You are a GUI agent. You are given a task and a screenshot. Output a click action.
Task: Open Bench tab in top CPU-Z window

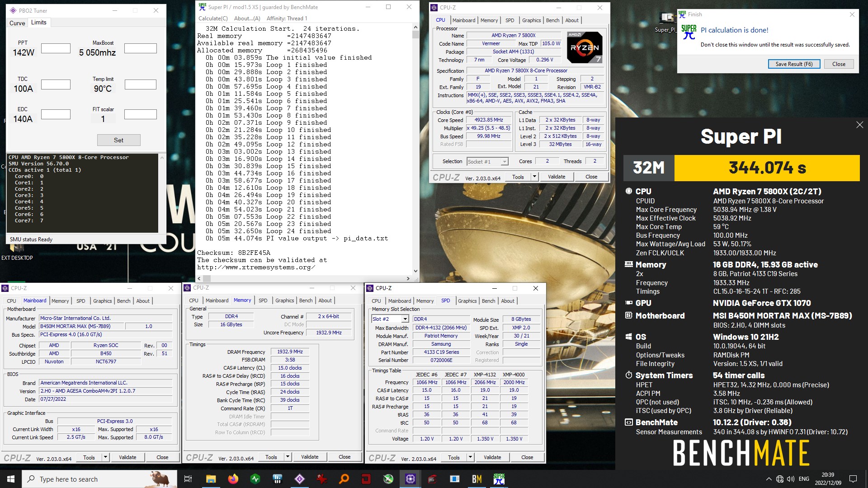click(552, 20)
